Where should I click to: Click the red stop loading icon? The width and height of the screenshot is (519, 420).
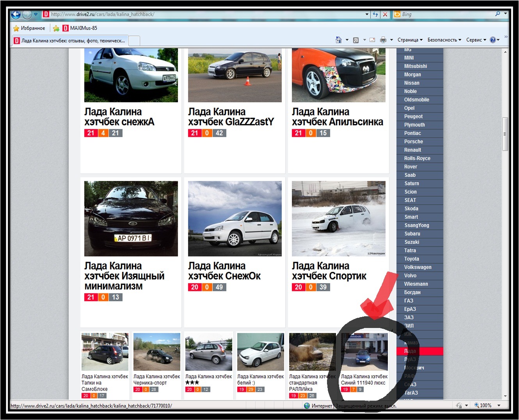coord(385,14)
